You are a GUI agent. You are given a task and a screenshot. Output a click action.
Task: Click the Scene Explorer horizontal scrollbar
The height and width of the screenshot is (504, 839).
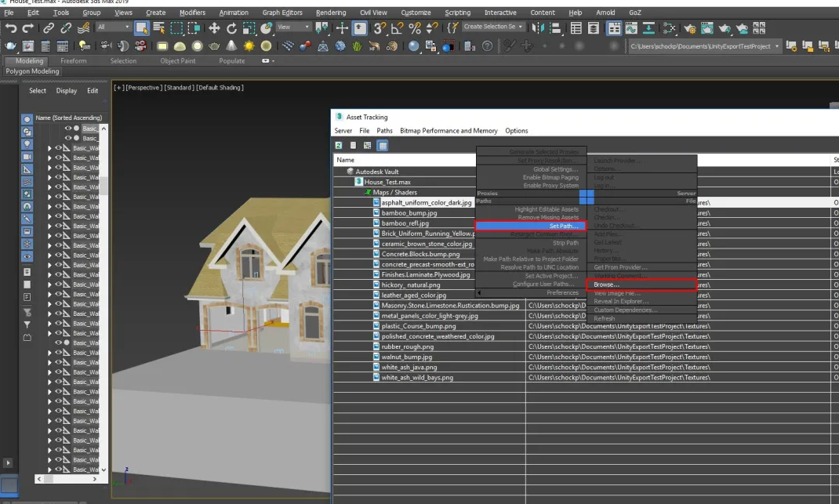tap(67, 479)
